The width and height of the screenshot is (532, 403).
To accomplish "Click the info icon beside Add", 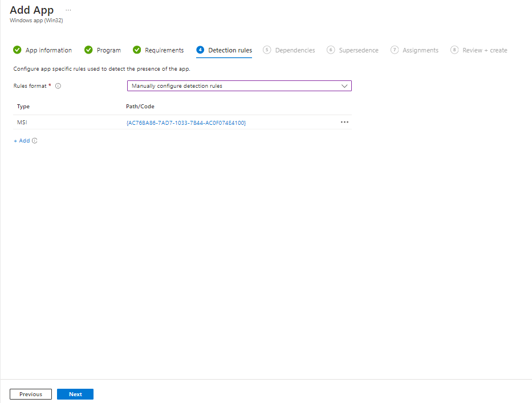I will [x=35, y=141].
